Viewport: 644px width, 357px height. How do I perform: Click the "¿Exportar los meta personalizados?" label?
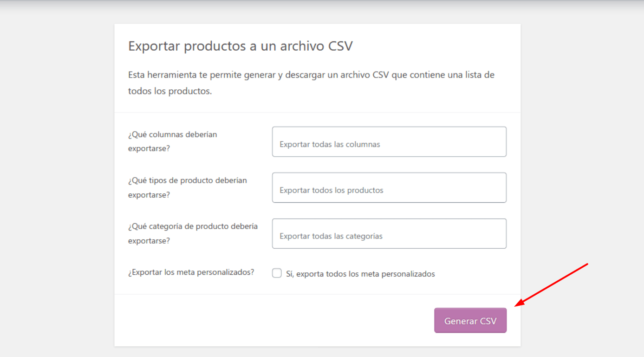tap(191, 272)
